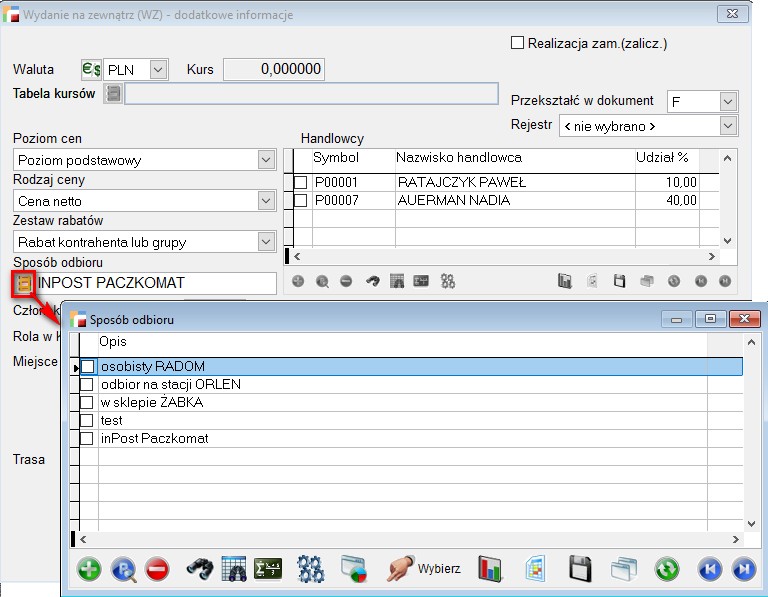
Task: Click the Kurs exchange rate field
Action: click(273, 69)
